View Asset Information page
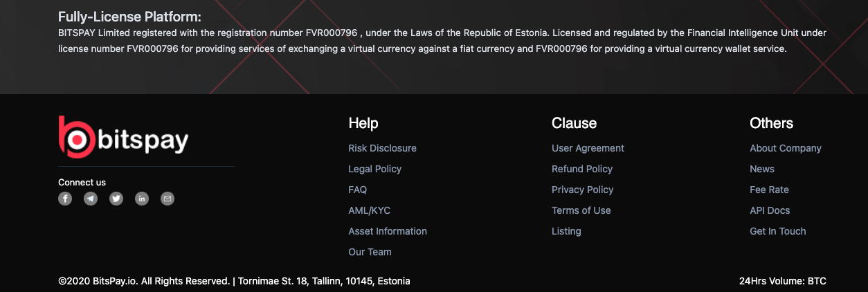Screen dimensions: 868x292 [x=387, y=231]
